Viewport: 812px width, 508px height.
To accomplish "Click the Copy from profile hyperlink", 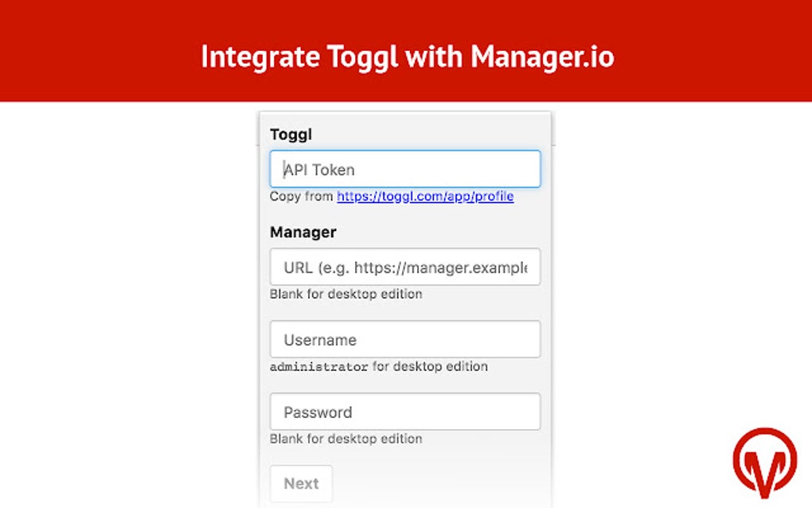I will [424, 196].
